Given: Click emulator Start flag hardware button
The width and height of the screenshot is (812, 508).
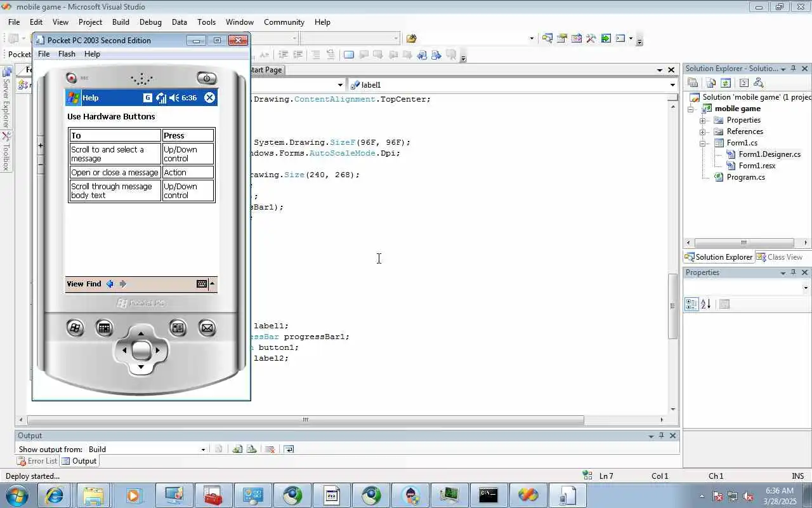Looking at the screenshot, I should [75, 328].
